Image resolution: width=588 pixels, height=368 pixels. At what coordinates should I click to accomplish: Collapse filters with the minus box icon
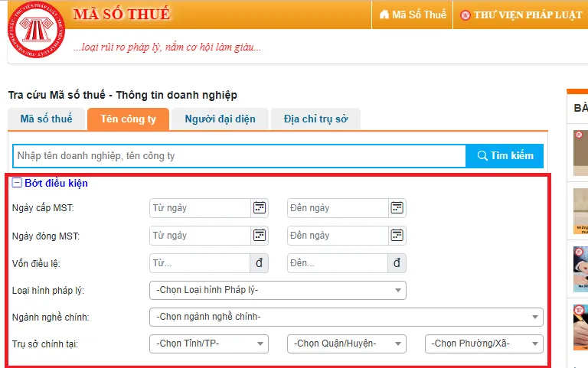17,183
